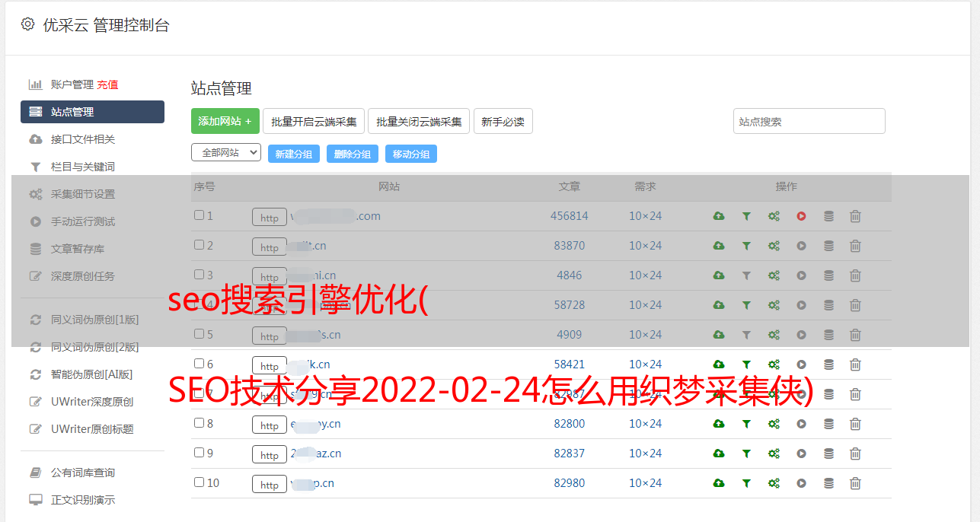Viewport: 980px width, 522px height.
Task: Click the cloud upload icon in row 2
Action: (718, 246)
